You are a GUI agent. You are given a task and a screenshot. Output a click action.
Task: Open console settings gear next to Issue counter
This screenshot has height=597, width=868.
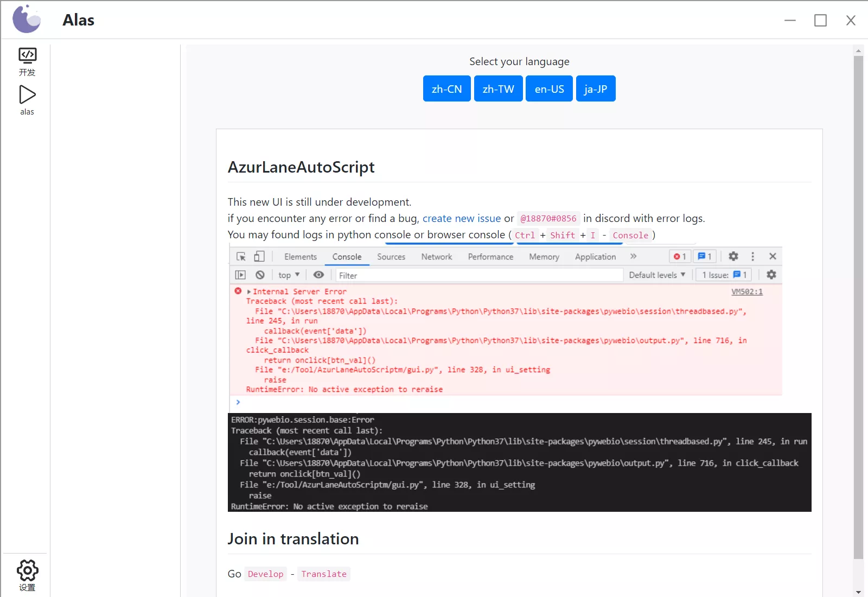(x=771, y=275)
